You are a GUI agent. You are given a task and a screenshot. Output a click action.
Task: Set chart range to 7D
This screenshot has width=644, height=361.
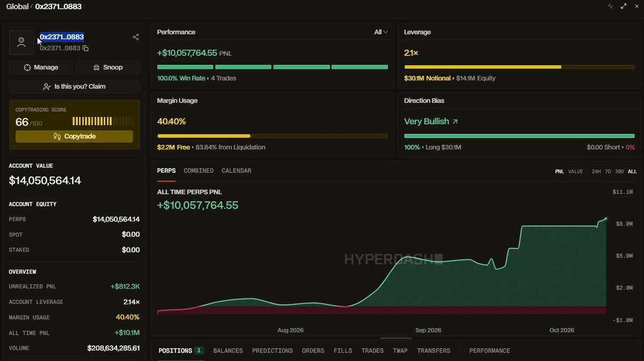pyautogui.click(x=608, y=172)
